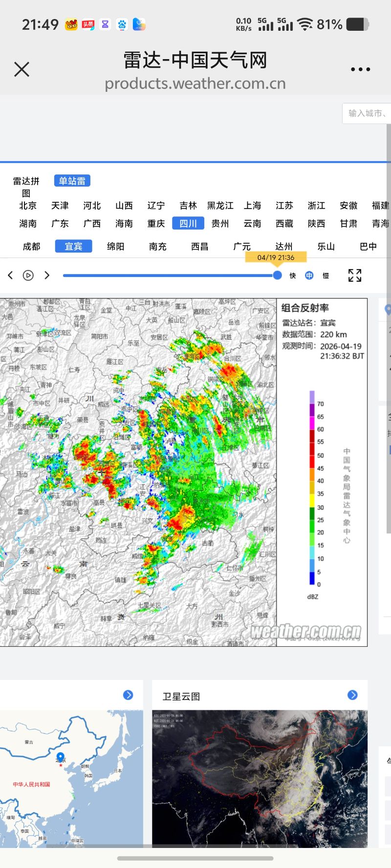Image resolution: width=391 pixels, height=868 pixels.
Task: Switch radar station to 绵阳
Action: point(116,247)
